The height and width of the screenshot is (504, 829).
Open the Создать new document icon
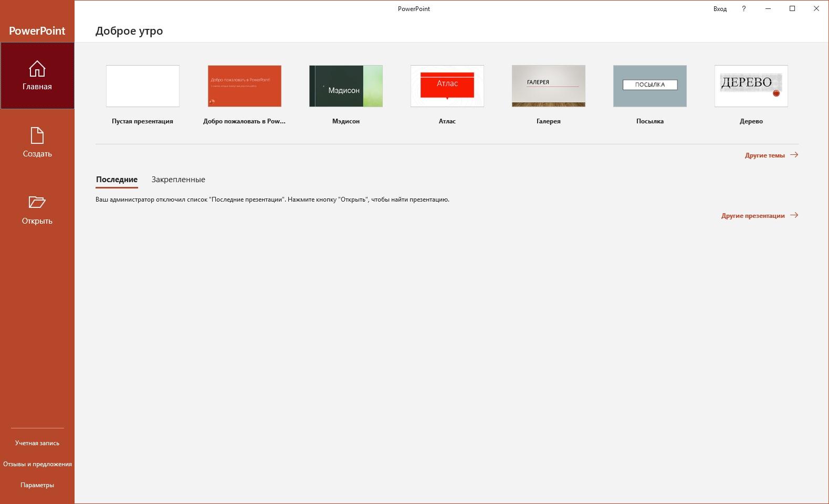pyautogui.click(x=37, y=135)
